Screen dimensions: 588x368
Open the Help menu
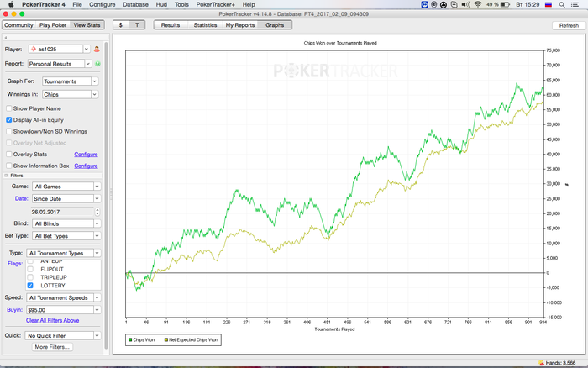pos(249,4)
